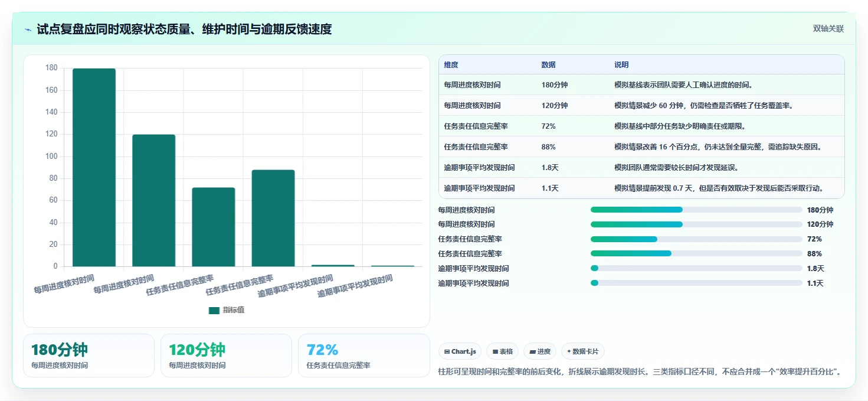
Task: Click description starting 模拟情景减少 60 分钟
Action: [703, 106]
